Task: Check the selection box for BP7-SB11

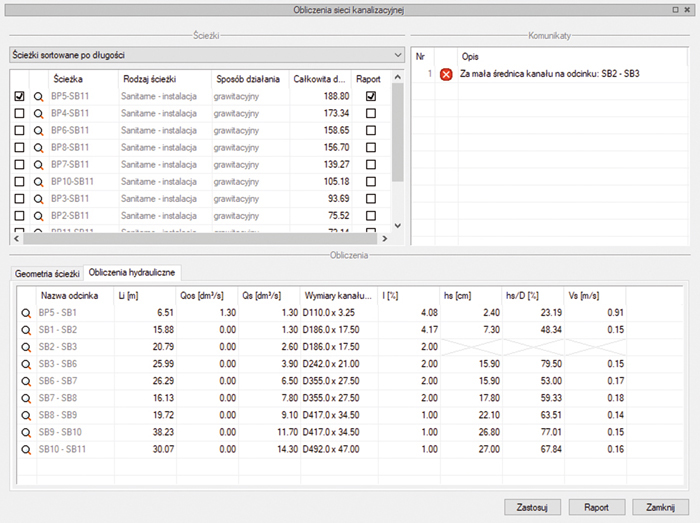Action: (19, 165)
